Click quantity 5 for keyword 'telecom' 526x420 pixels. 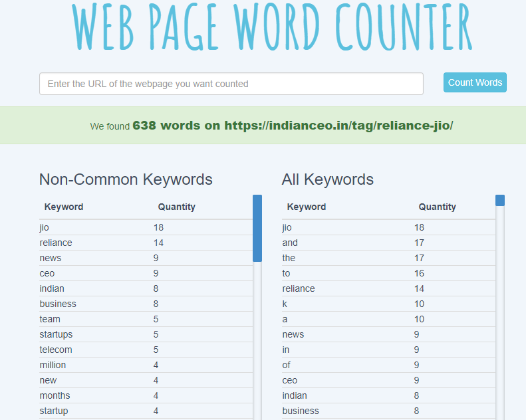[156, 350]
